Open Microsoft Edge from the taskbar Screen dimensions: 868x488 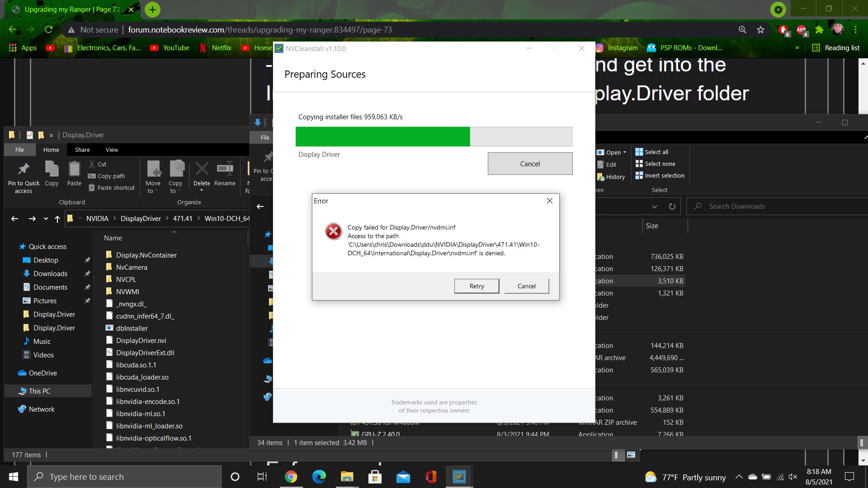319,477
